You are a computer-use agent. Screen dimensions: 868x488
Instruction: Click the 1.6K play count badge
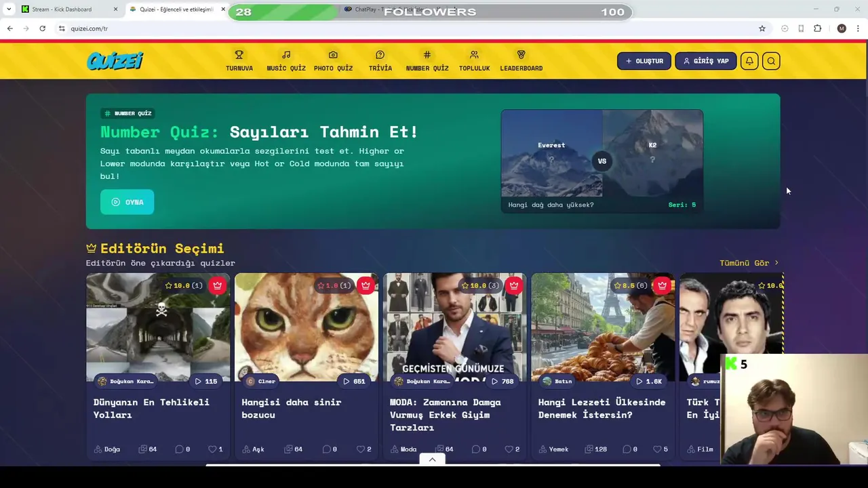click(649, 381)
